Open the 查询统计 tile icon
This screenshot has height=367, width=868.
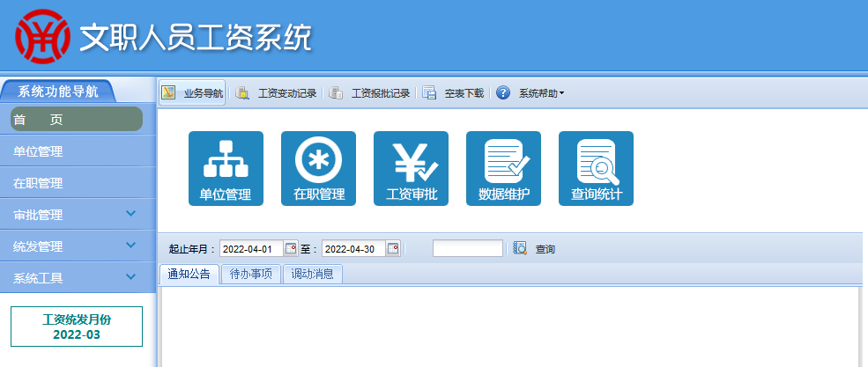[596, 168]
